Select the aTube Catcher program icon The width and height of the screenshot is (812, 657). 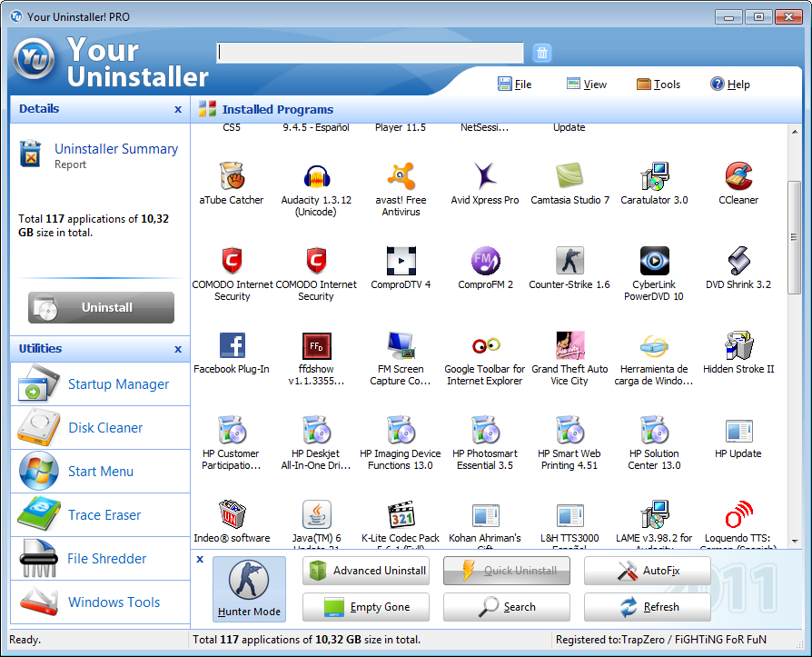click(x=232, y=175)
